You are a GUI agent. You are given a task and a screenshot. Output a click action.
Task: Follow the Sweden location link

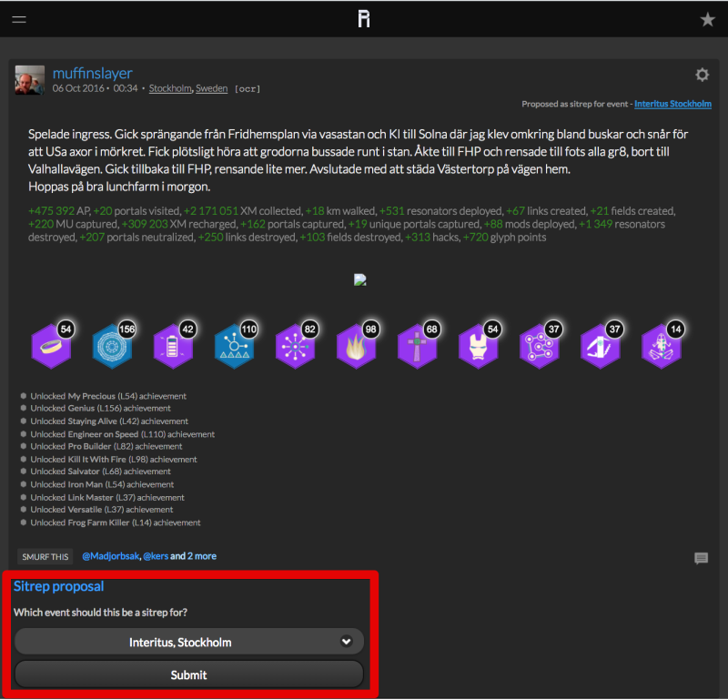click(212, 88)
